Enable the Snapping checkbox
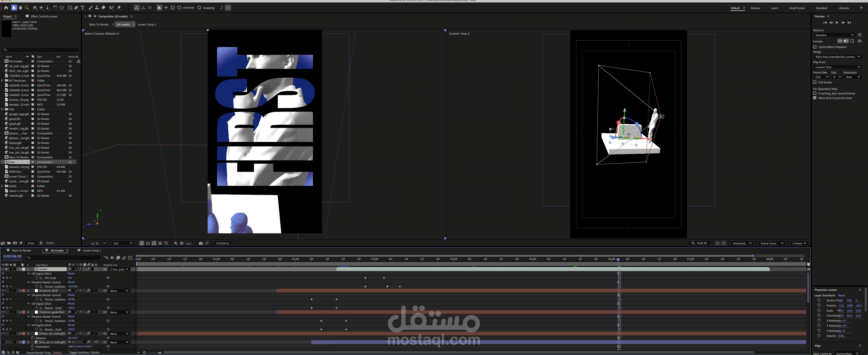The height and width of the screenshot is (355, 868). 199,8
